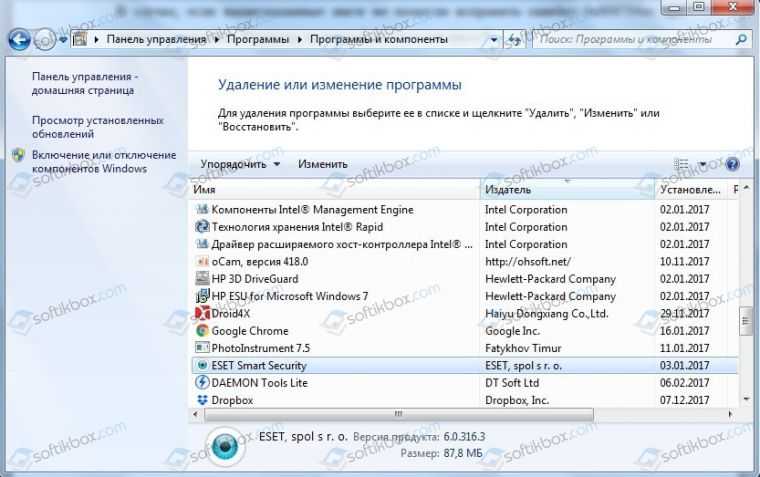The image size is (760, 477).
Task: Select 'Программы' breadcrumb in address bar
Action: coord(258,39)
